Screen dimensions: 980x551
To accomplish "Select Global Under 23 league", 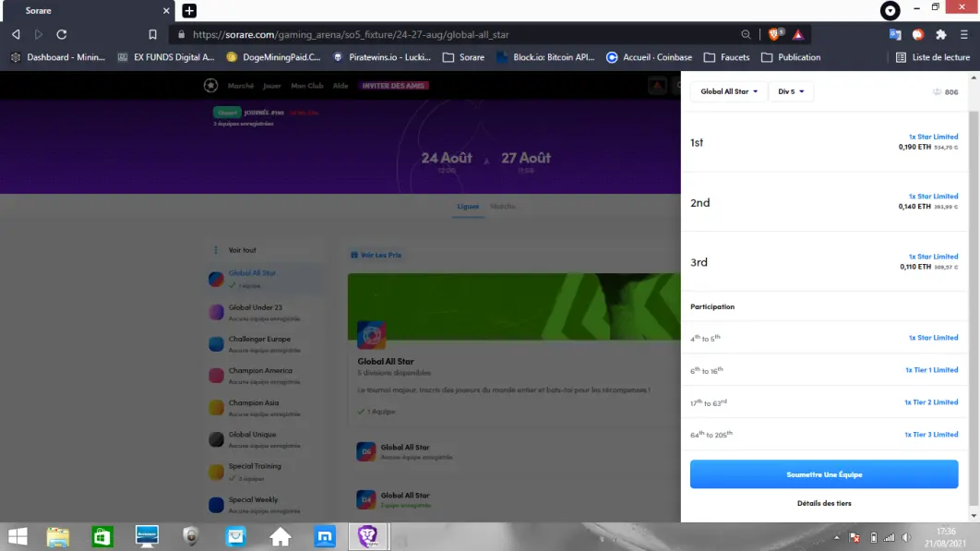I will point(265,312).
